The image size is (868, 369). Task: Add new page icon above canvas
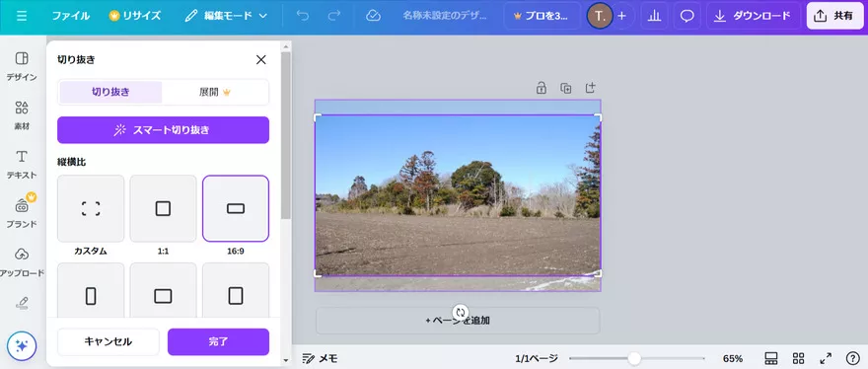pyautogui.click(x=590, y=88)
